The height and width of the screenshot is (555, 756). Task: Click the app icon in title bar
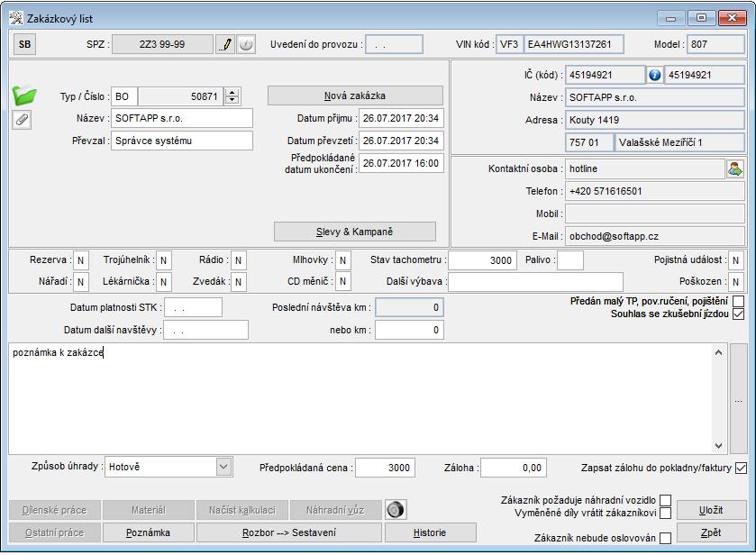point(16,18)
